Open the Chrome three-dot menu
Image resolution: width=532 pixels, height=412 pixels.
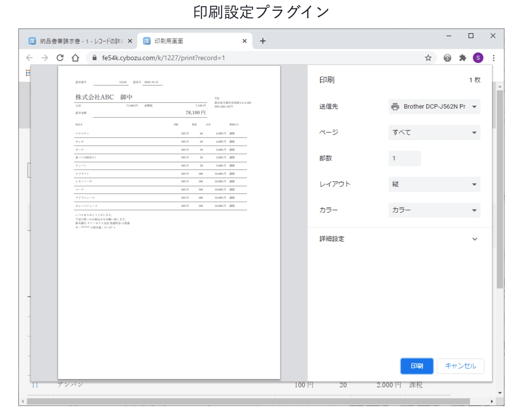click(x=494, y=58)
